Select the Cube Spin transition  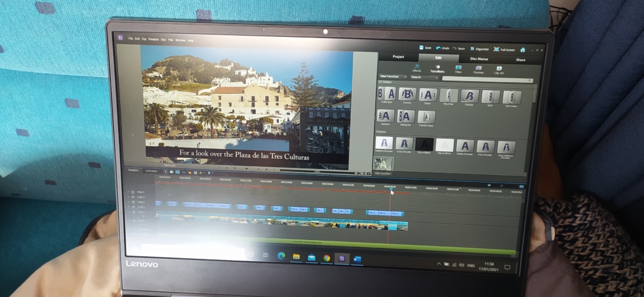(x=386, y=94)
